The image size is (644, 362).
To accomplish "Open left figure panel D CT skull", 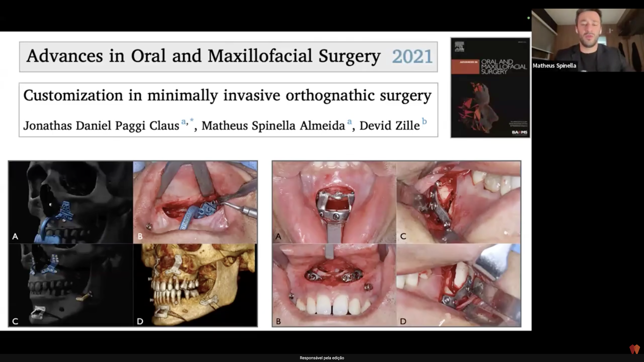I will point(195,285).
